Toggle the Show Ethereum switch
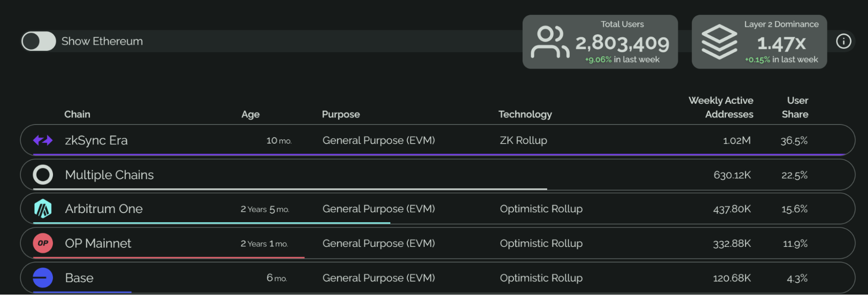The image size is (868, 295). pyautogui.click(x=39, y=41)
